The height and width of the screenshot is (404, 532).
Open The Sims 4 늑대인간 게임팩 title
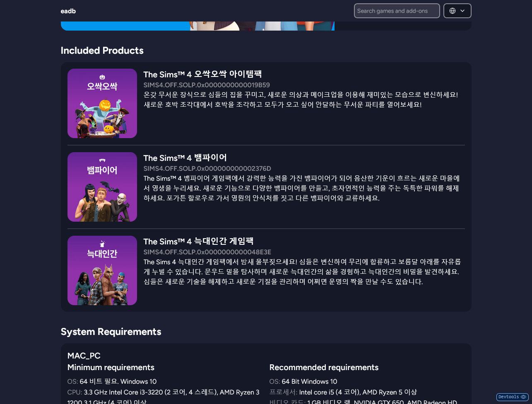(198, 241)
